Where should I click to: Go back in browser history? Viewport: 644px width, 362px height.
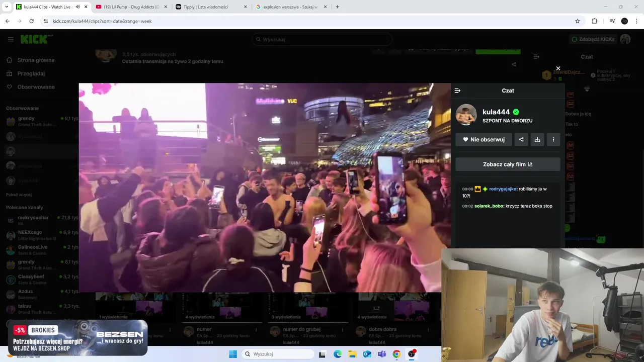pos(7,21)
